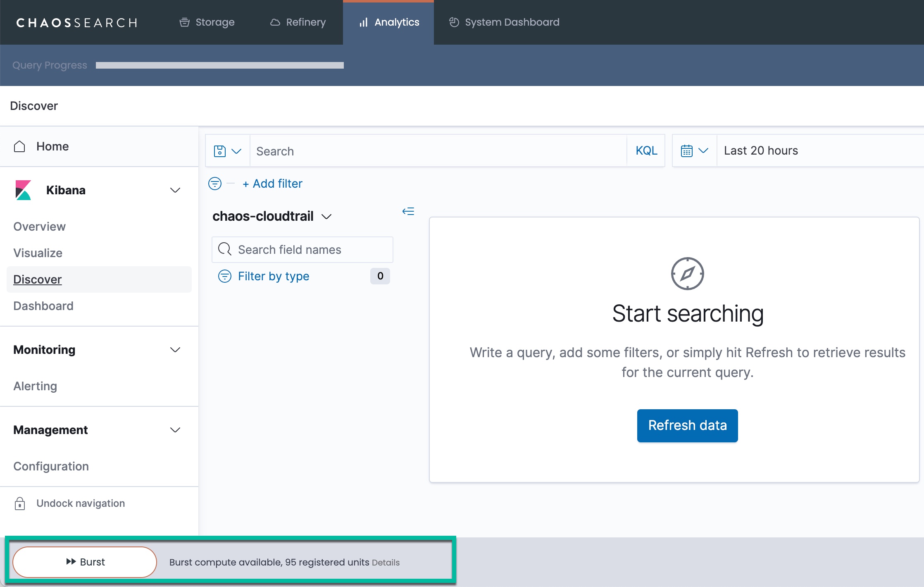Open the System Dashboard tab

click(x=504, y=22)
